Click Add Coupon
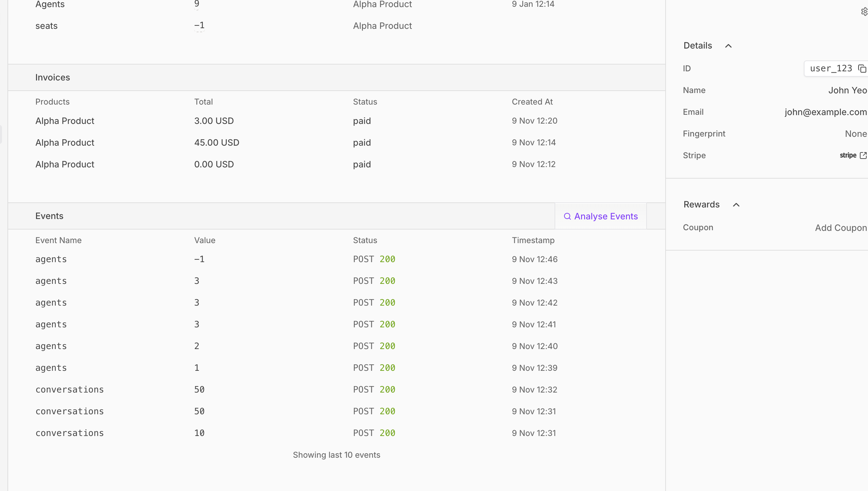Viewport: 868px width, 491px height. (x=840, y=228)
